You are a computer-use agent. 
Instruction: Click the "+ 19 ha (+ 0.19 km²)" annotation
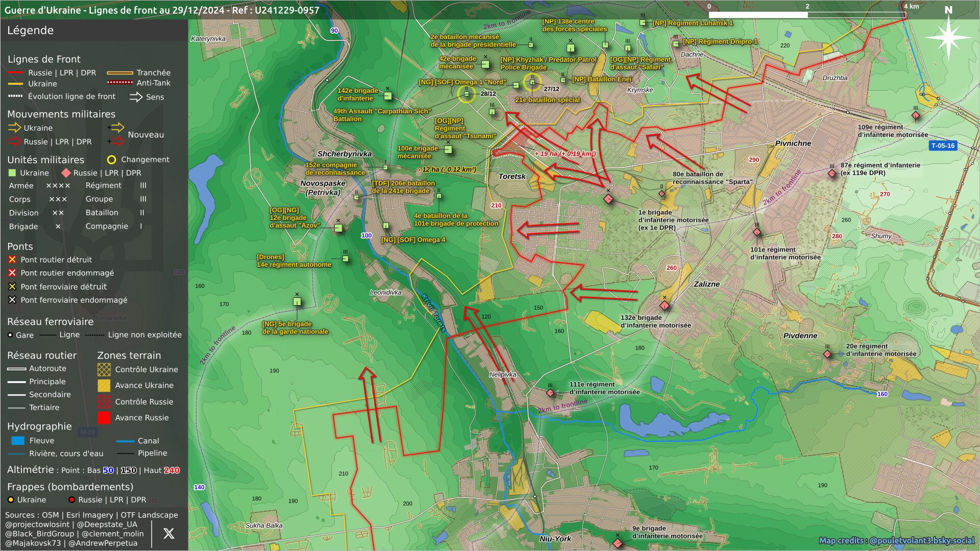click(x=565, y=154)
